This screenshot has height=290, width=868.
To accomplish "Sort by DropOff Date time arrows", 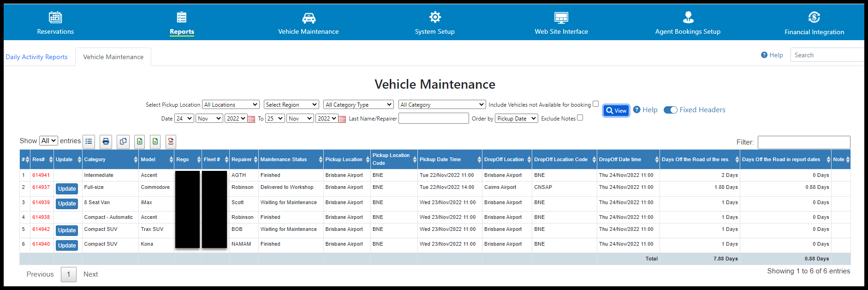I will [x=657, y=159].
